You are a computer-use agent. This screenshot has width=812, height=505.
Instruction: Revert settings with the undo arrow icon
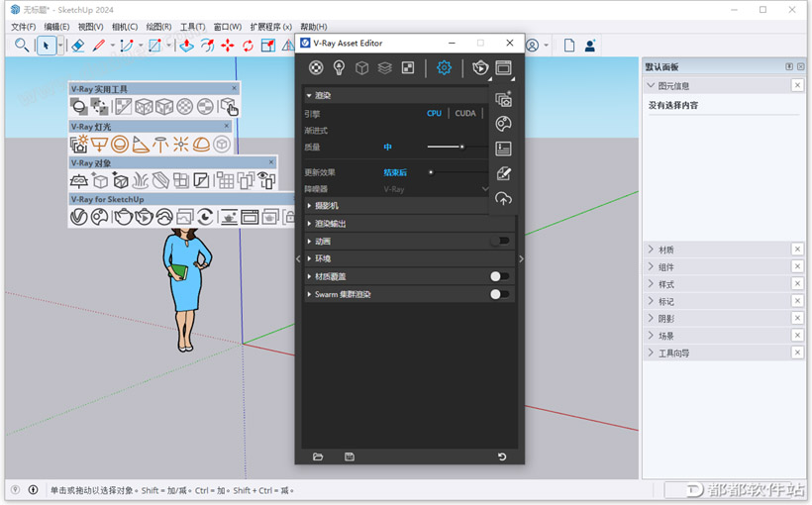pos(502,456)
